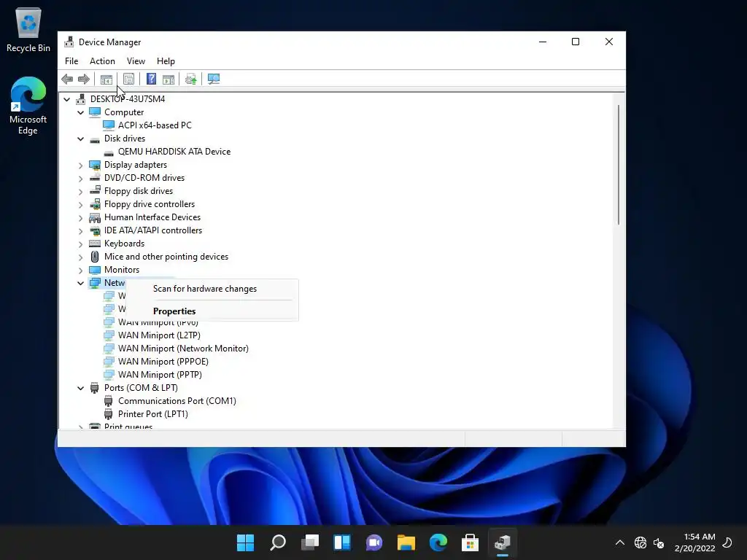
Task: Click the Device Manager taskbar icon
Action: pos(502,542)
